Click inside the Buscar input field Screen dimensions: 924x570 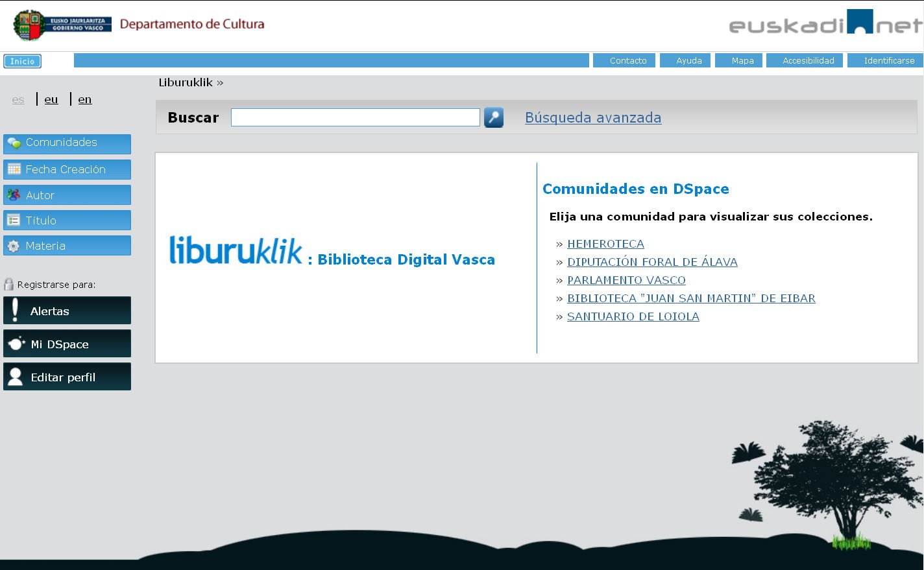tap(355, 117)
